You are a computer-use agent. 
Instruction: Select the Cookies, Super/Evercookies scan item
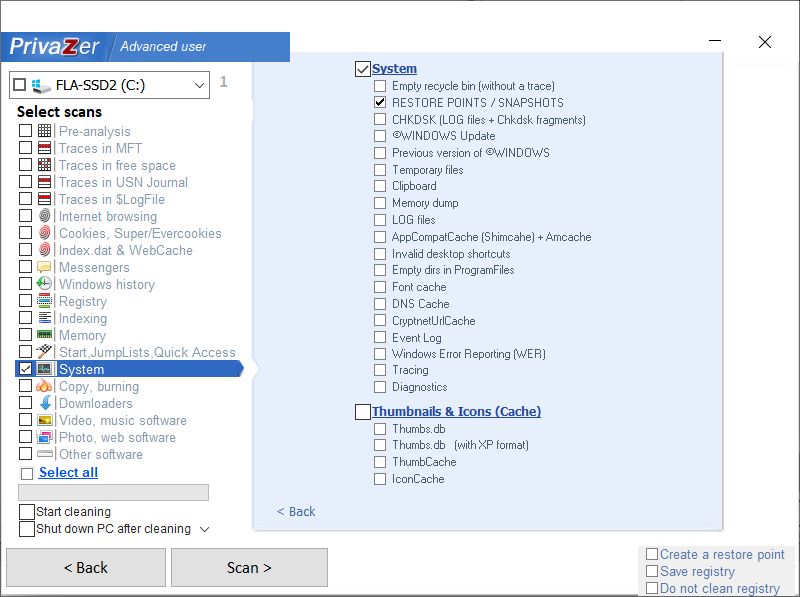click(139, 233)
